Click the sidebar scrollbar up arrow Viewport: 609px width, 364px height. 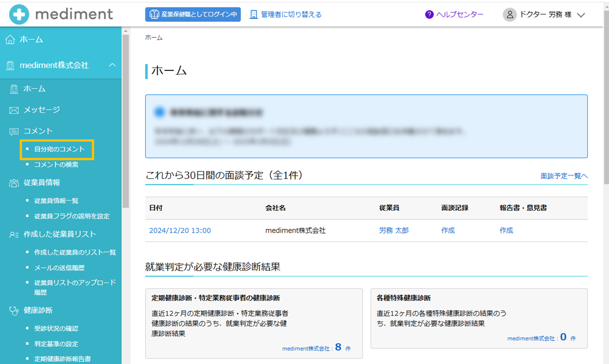click(126, 31)
